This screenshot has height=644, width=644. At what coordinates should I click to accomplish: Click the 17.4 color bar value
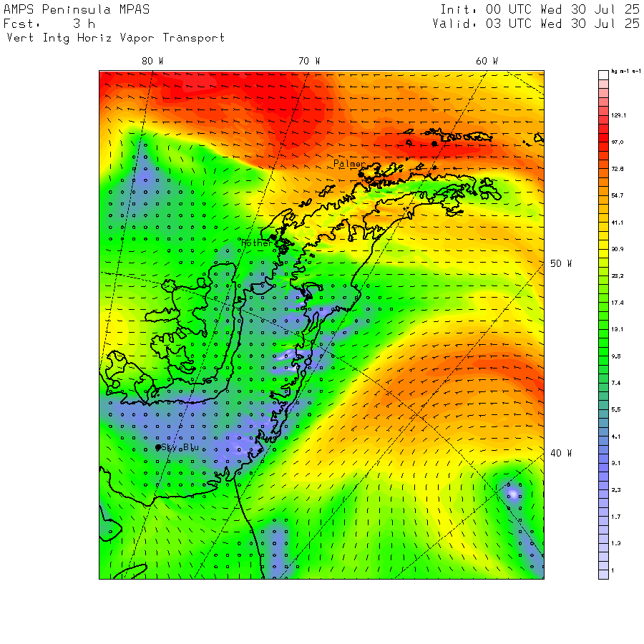[x=618, y=303]
